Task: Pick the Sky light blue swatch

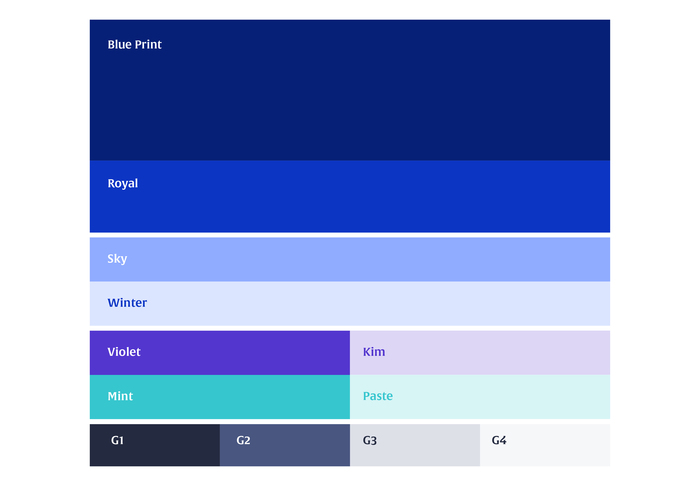Action: (349, 259)
